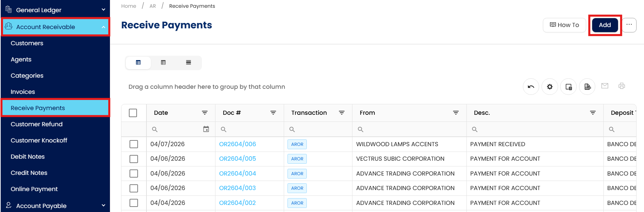Click the Transaction search magnifier icon

click(x=292, y=129)
